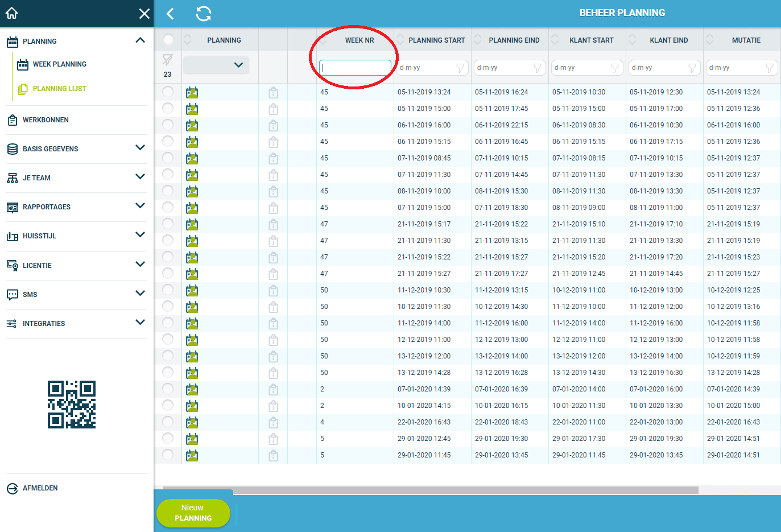This screenshot has width=781, height=532.
Task: Open planning icon for row 07-01-2020 14:39
Action: [192, 389]
